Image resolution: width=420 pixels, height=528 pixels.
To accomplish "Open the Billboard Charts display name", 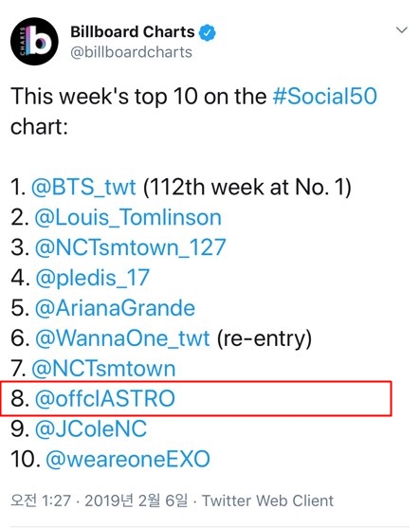I will [133, 32].
